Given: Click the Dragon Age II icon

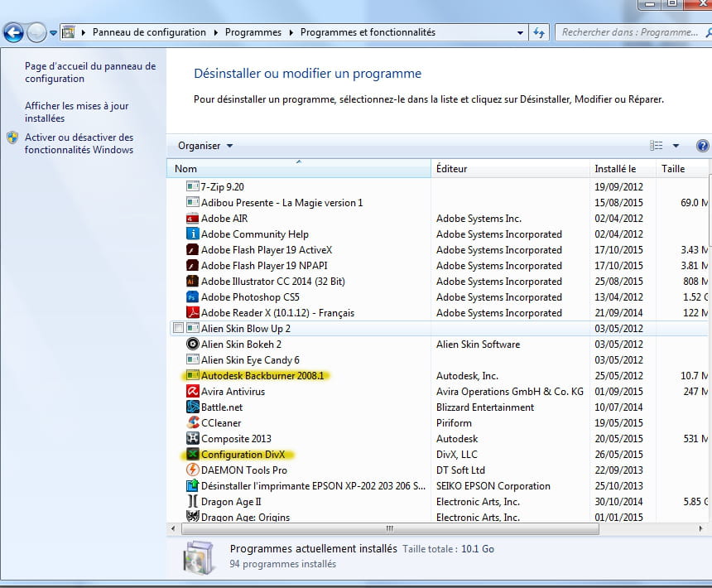Looking at the screenshot, I should click(x=193, y=501).
